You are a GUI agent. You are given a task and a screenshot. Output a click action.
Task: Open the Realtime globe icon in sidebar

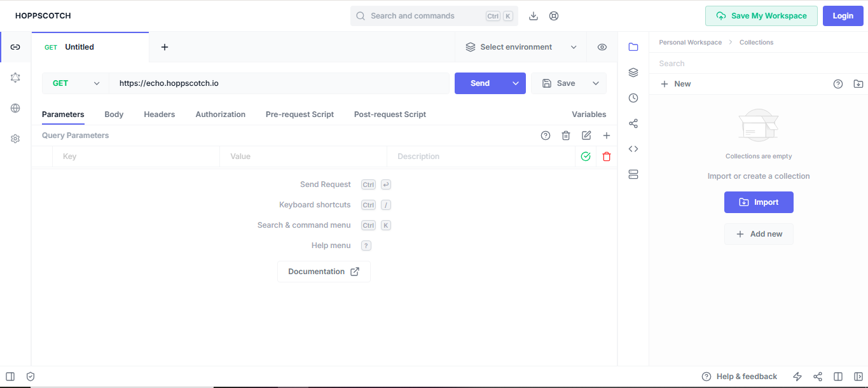coord(15,108)
